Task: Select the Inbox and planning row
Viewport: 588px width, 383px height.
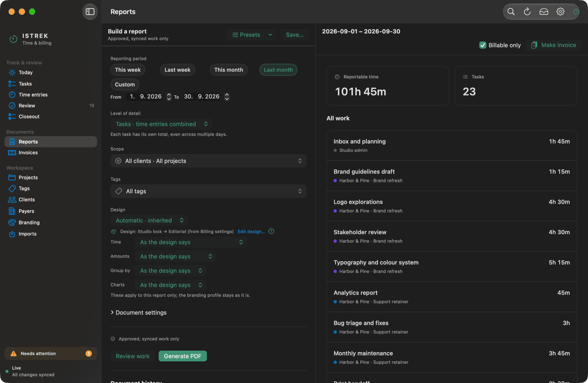Action: (452, 146)
